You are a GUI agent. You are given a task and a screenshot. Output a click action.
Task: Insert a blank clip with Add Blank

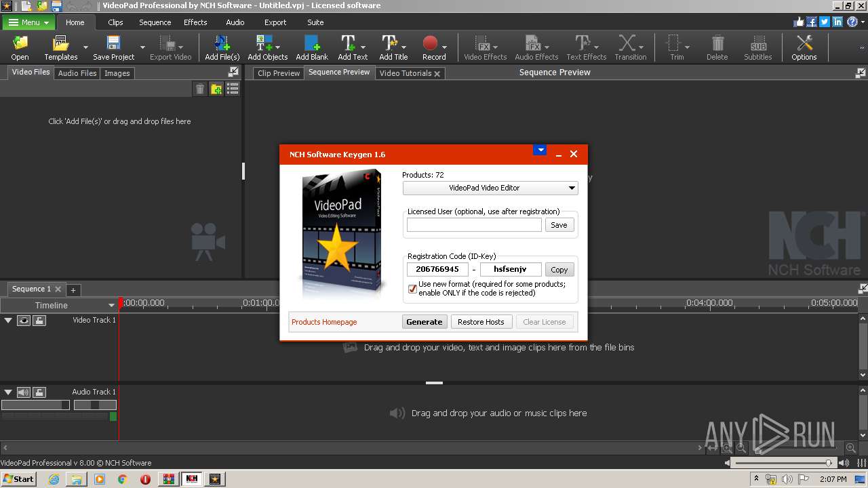312,47
